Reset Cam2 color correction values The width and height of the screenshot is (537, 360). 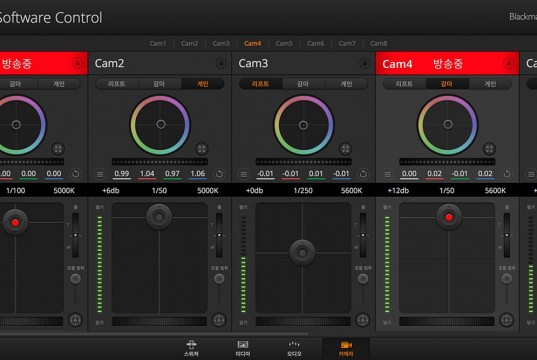[219, 174]
